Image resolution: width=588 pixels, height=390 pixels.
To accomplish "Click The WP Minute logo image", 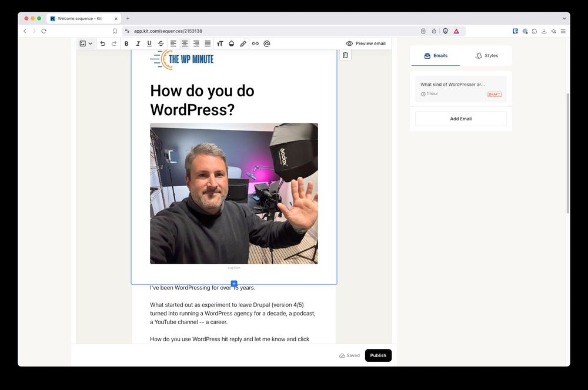I will pyautogui.click(x=182, y=59).
